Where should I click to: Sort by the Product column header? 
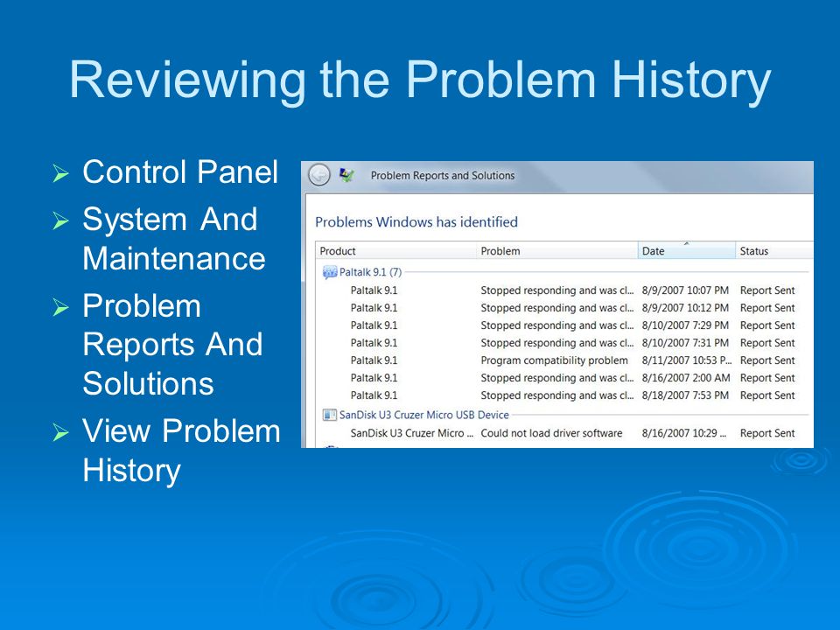pyautogui.click(x=395, y=251)
